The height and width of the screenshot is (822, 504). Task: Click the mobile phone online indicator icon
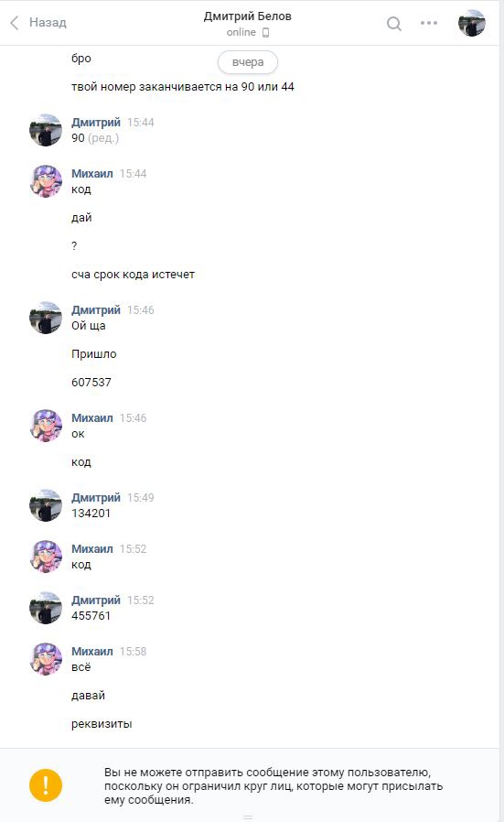[x=265, y=33]
